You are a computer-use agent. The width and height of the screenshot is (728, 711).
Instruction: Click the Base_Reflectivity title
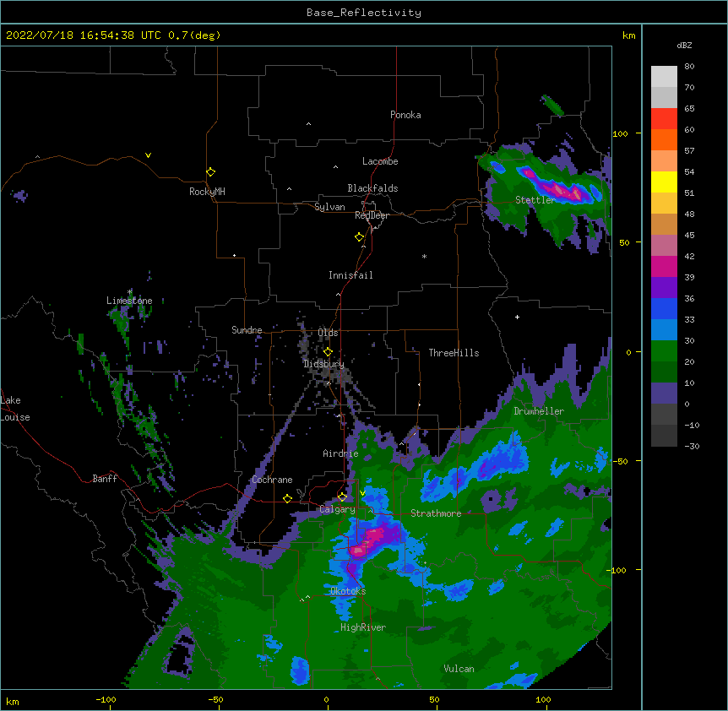click(x=364, y=13)
